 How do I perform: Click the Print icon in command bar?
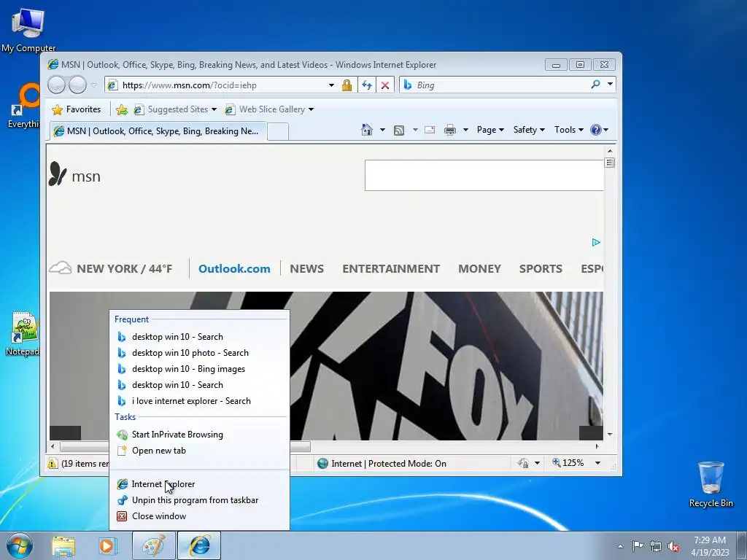449,130
